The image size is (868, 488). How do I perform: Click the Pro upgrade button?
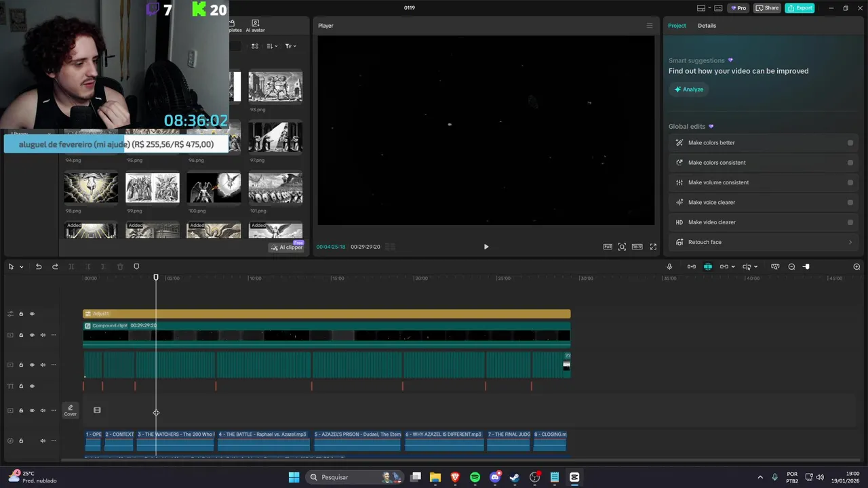point(738,8)
